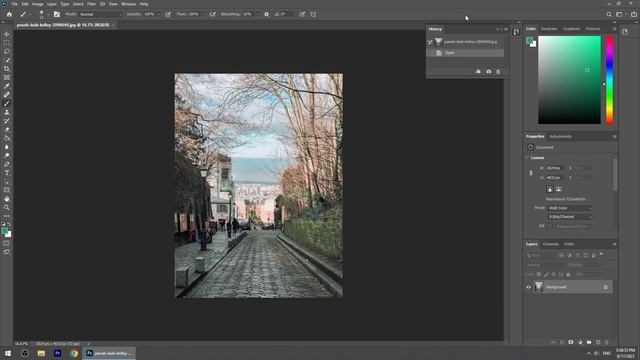Toggle Quick Mask mode

[7, 243]
